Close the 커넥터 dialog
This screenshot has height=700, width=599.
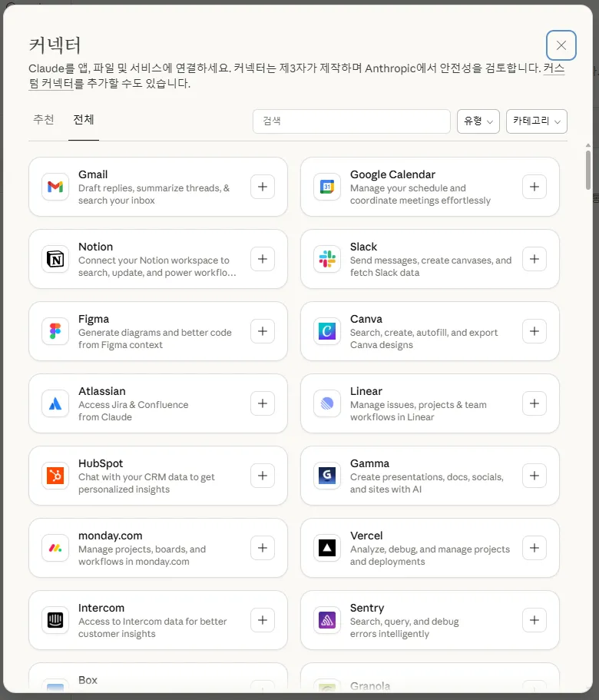coord(561,45)
